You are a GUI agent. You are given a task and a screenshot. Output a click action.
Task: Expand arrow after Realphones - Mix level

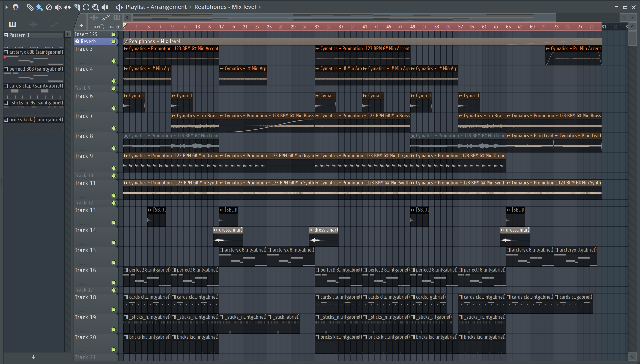[260, 7]
